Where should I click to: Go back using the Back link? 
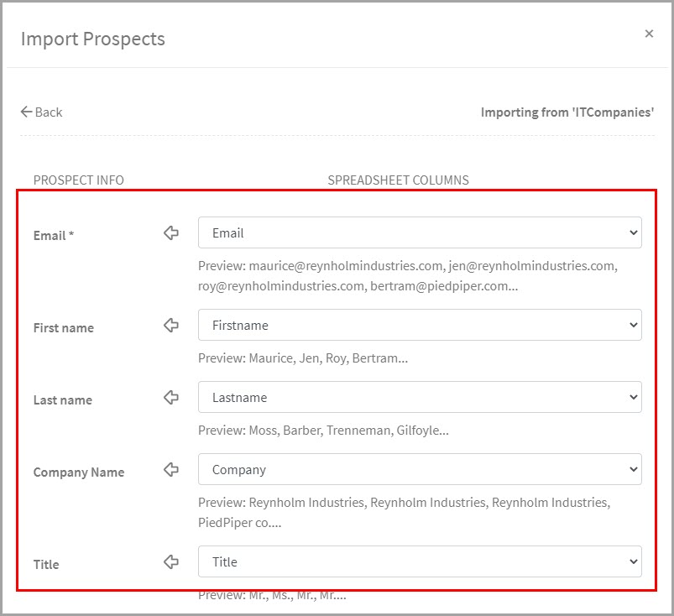(41, 112)
